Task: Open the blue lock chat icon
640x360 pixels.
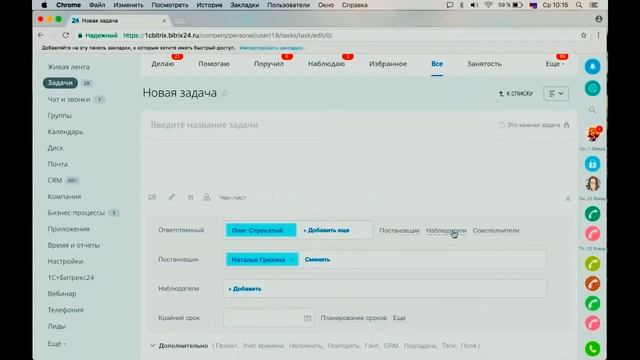Action: pyautogui.click(x=592, y=164)
